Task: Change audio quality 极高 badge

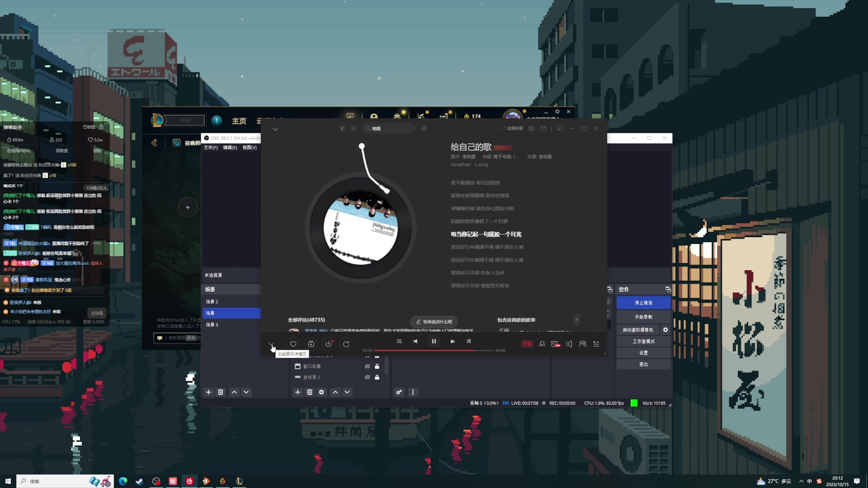Action: pos(527,344)
